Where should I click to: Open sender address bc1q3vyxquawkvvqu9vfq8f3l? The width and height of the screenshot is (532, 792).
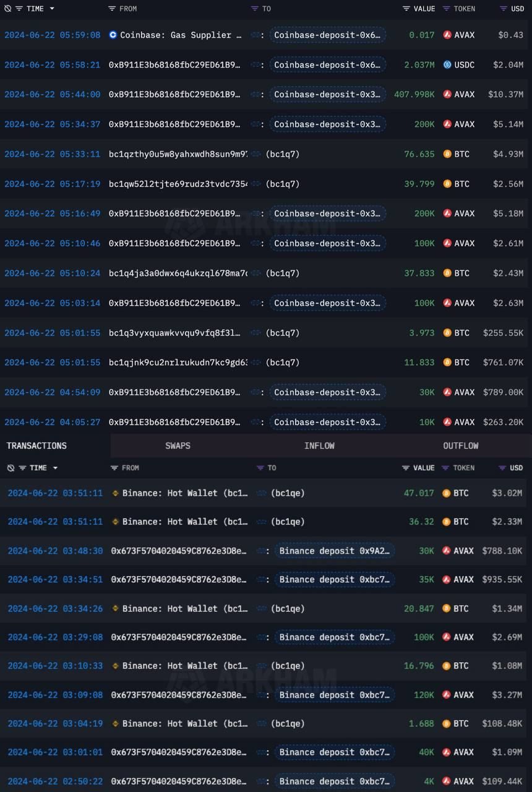tap(175, 332)
